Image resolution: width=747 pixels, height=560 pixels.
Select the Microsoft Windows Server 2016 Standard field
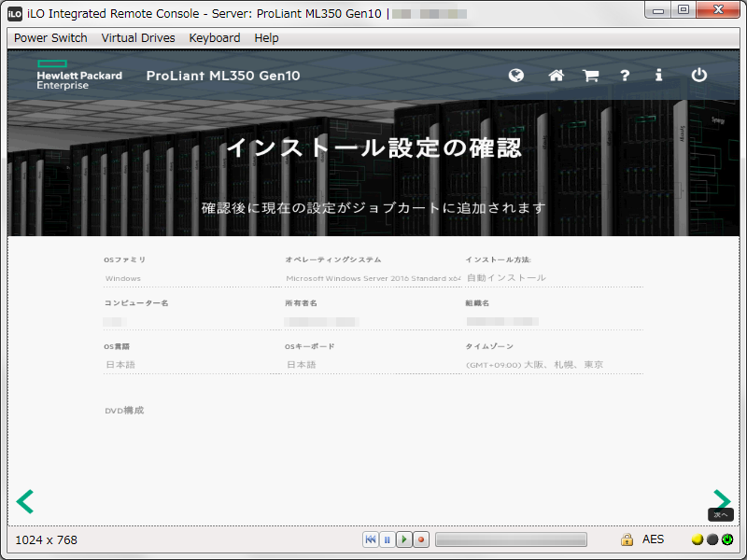coord(373,278)
